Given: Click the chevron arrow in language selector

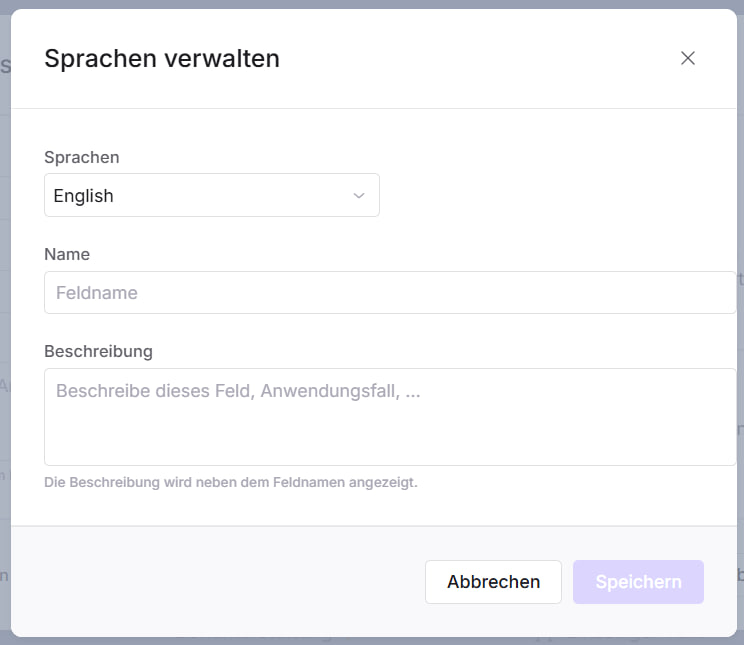Looking at the screenshot, I should coord(359,196).
